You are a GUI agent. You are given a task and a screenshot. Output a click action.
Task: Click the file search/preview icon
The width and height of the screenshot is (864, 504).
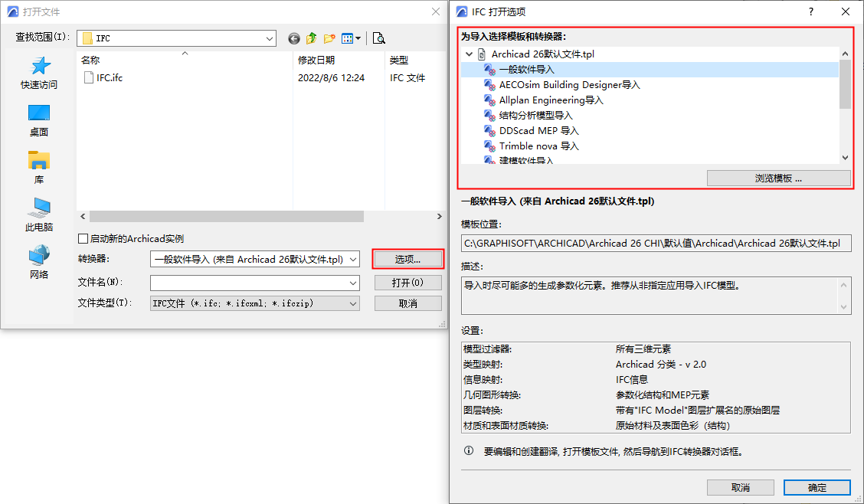[378, 38]
